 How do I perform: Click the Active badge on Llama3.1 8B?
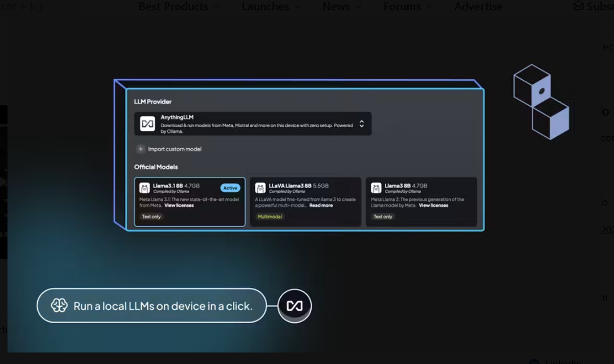[230, 188]
